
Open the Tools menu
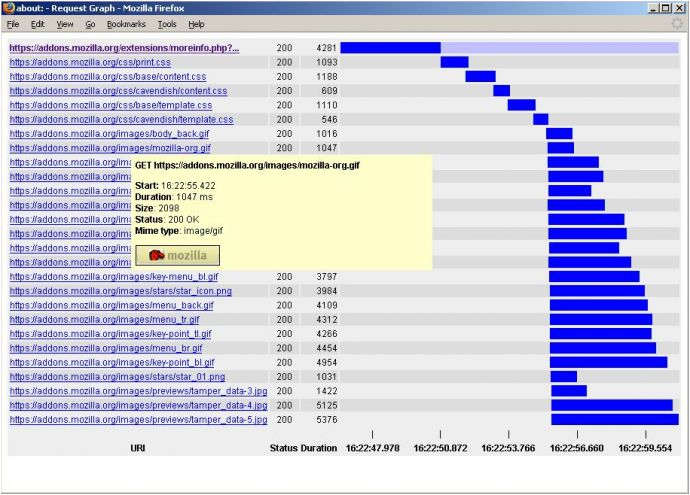[167, 24]
